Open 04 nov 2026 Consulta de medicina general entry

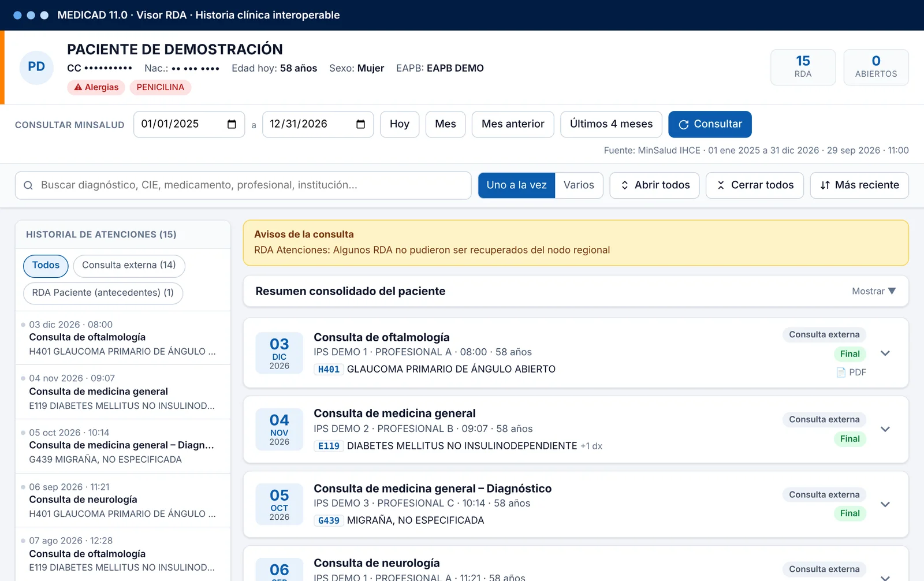[x=122, y=392]
